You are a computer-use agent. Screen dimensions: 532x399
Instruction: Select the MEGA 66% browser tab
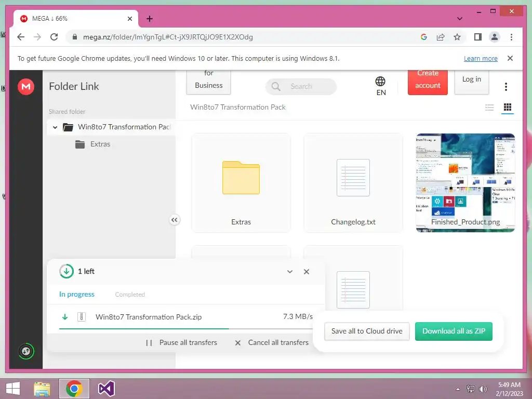click(x=75, y=19)
